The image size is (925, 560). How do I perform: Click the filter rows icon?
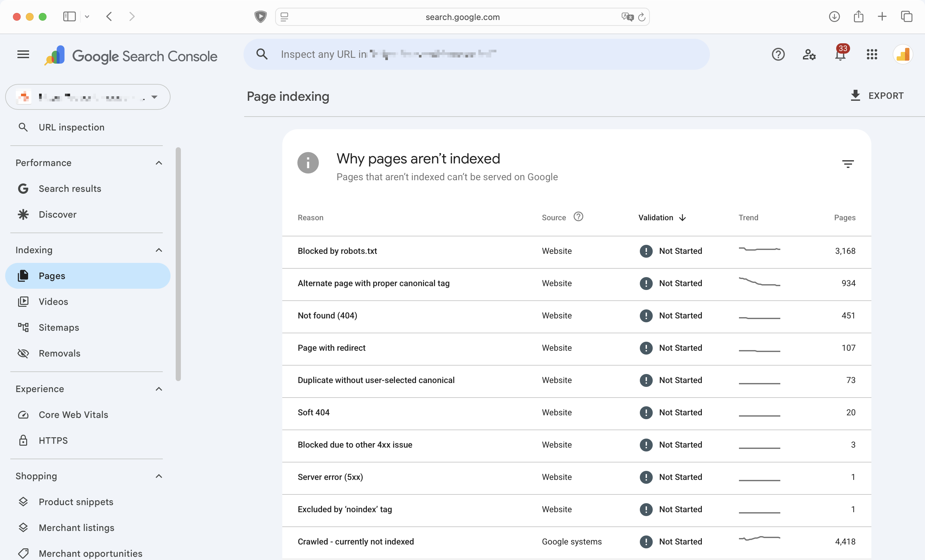[848, 164]
